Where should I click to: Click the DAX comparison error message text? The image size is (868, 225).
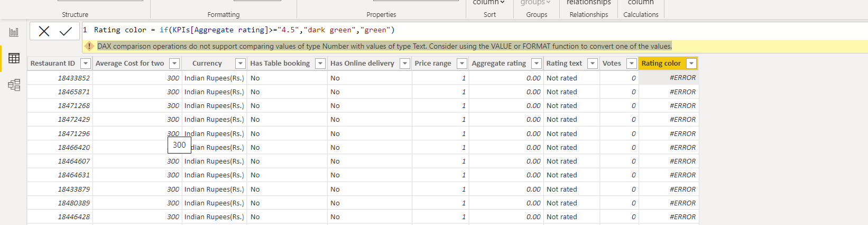click(384, 46)
